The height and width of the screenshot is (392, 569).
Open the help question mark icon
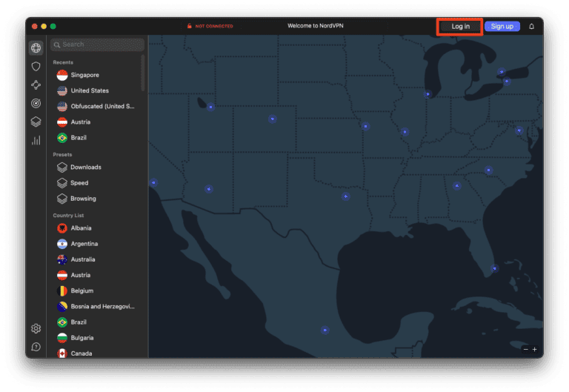click(36, 347)
